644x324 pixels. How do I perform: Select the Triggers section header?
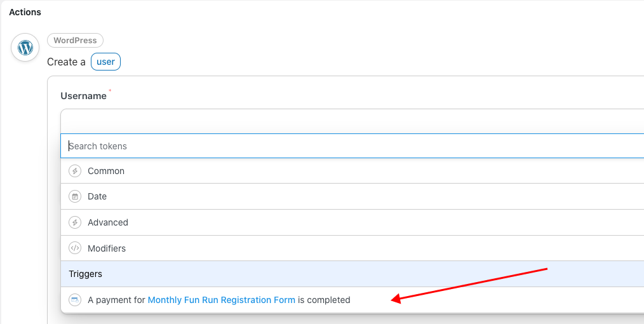point(86,274)
